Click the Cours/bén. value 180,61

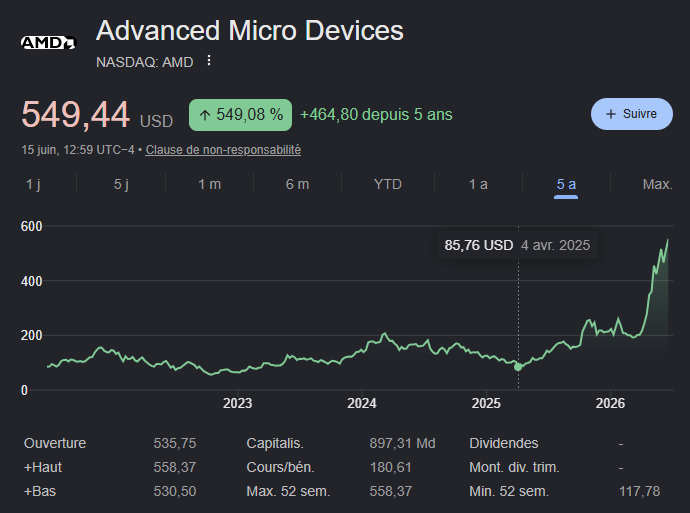pyautogui.click(x=391, y=467)
